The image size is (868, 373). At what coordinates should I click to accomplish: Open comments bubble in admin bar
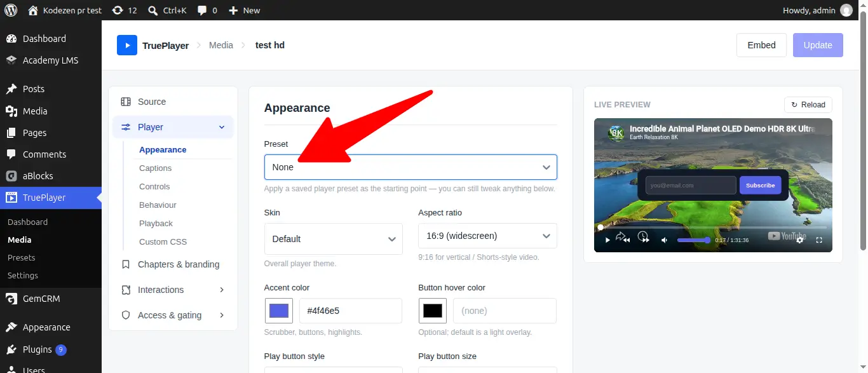207,10
